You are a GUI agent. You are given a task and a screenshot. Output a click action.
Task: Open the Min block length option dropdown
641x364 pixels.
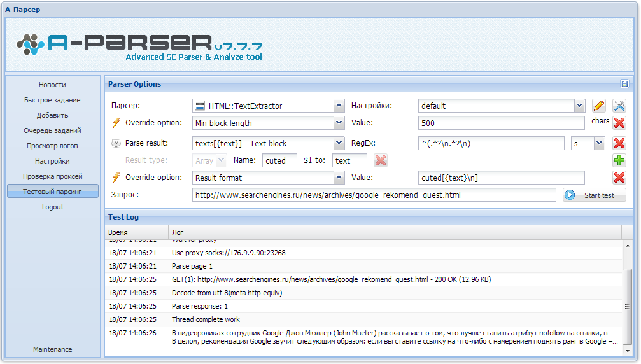click(x=339, y=123)
